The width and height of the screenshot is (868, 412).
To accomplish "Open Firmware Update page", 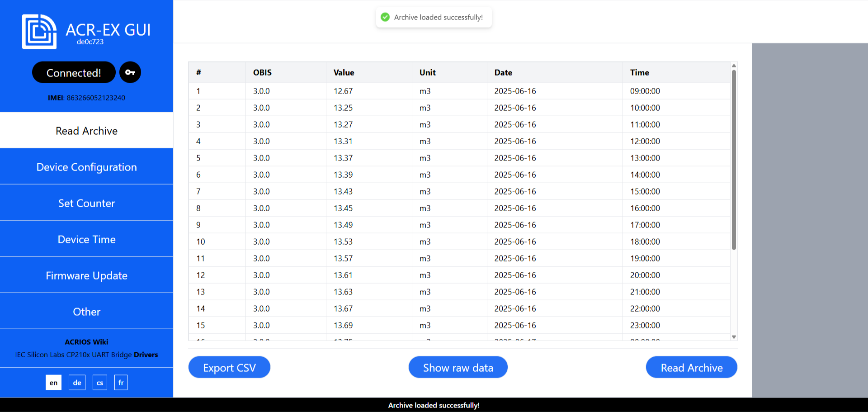I will pyautogui.click(x=86, y=275).
